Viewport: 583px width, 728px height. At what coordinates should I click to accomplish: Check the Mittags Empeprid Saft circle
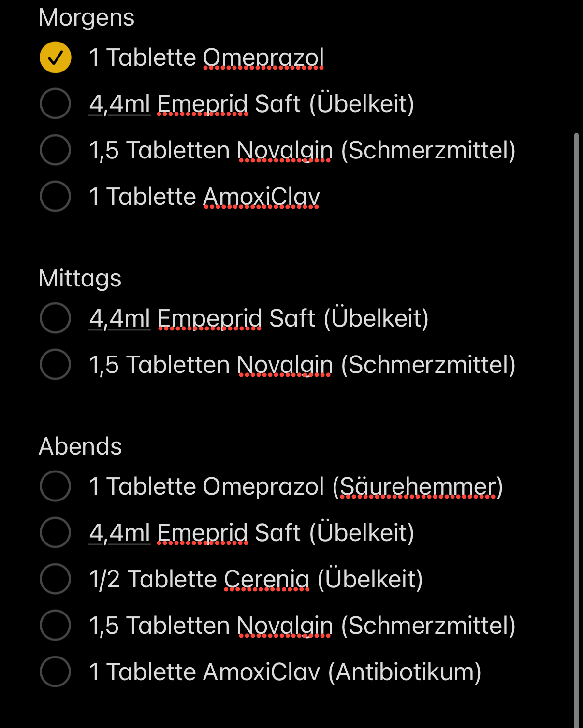[x=56, y=318]
